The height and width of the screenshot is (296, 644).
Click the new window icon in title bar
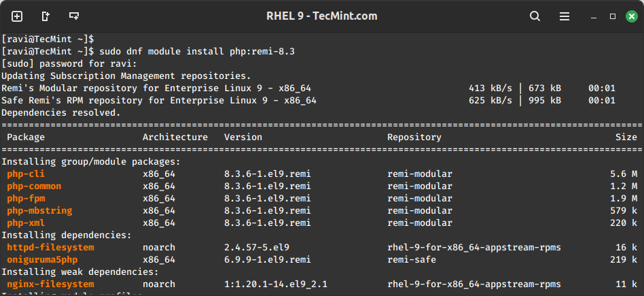[46, 16]
